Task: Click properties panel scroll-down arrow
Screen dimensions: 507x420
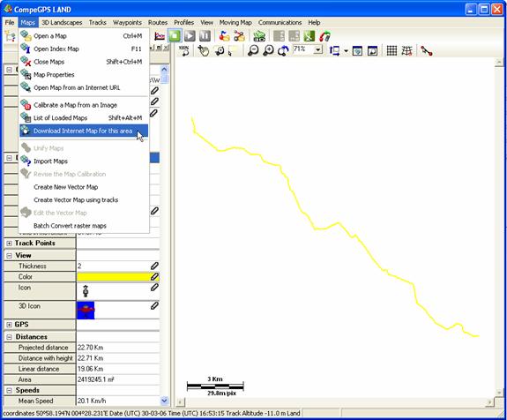Action: (x=164, y=401)
